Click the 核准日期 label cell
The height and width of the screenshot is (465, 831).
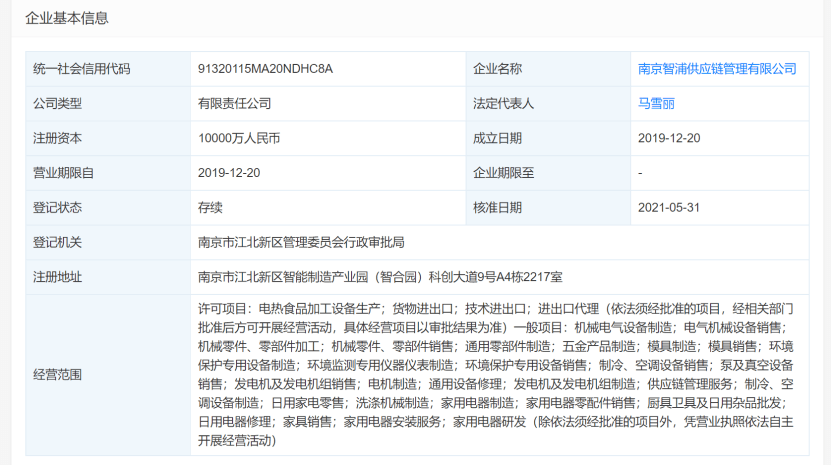548,208
